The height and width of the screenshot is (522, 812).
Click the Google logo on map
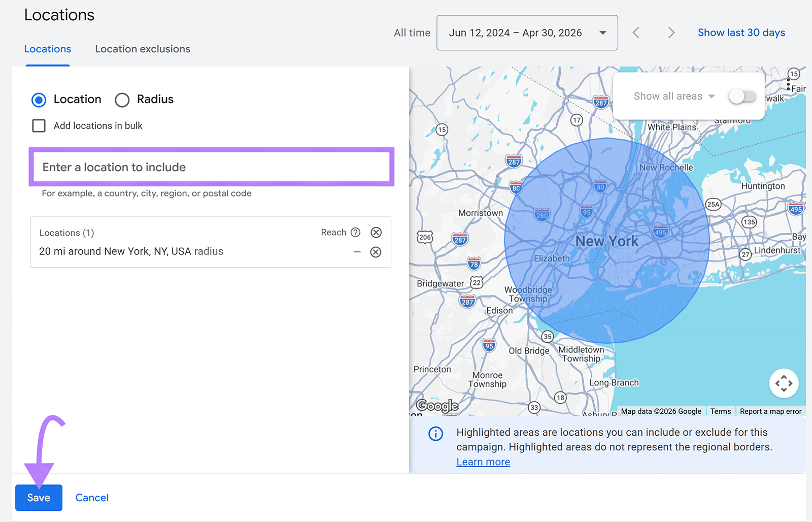pos(437,405)
